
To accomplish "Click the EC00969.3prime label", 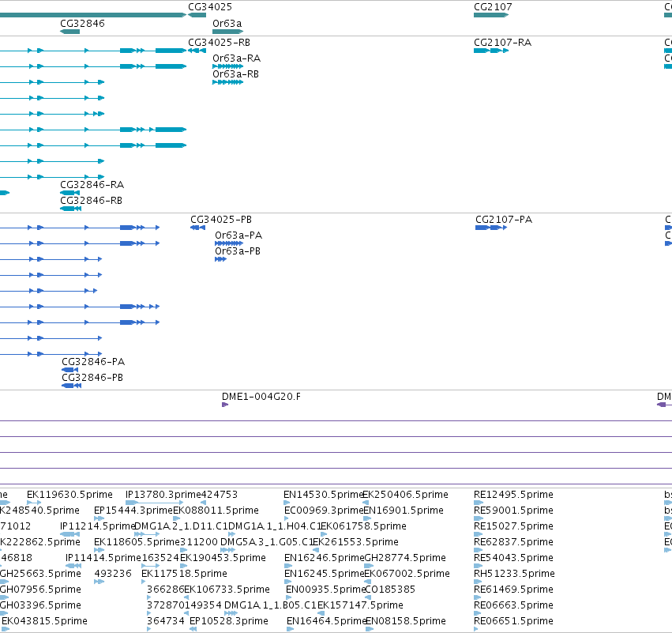I will click(x=324, y=511).
